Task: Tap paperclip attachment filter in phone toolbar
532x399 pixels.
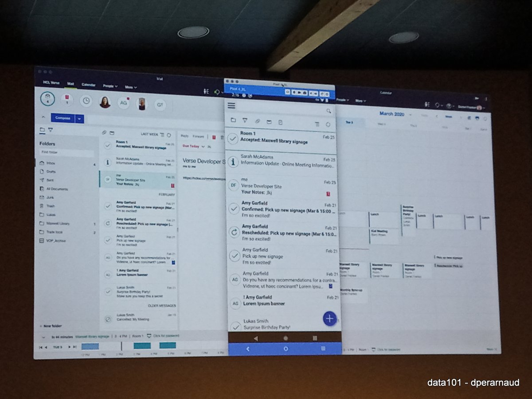Action: pyautogui.click(x=257, y=121)
